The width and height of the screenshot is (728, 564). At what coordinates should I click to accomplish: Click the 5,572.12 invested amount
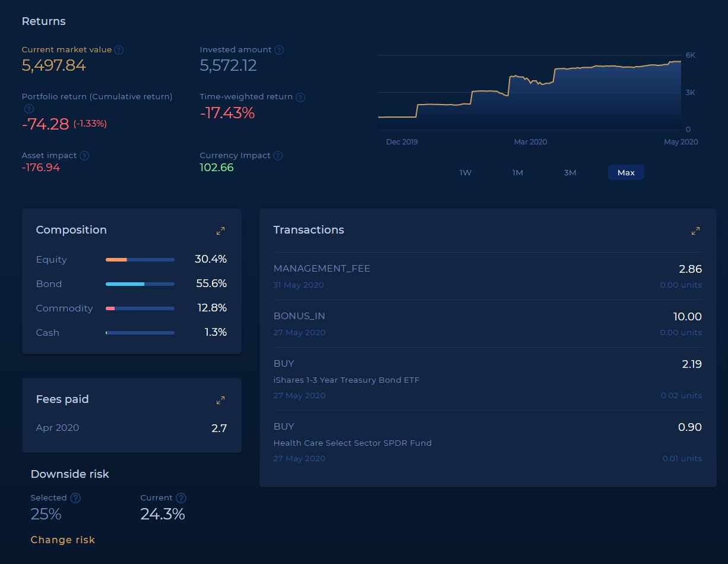point(228,65)
